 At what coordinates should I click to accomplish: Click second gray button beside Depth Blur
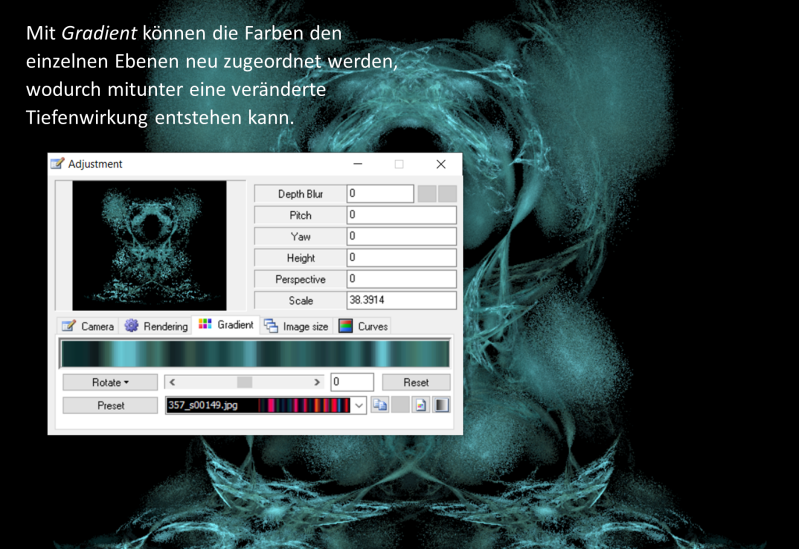[x=447, y=194]
